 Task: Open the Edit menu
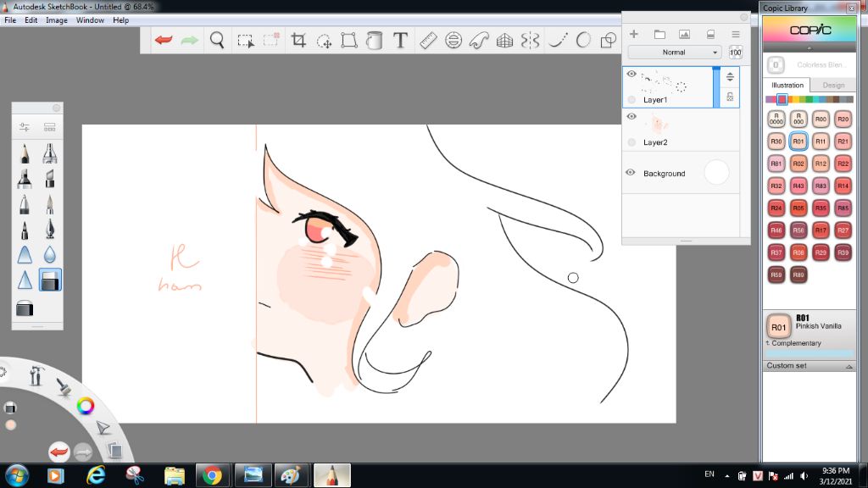(31, 20)
